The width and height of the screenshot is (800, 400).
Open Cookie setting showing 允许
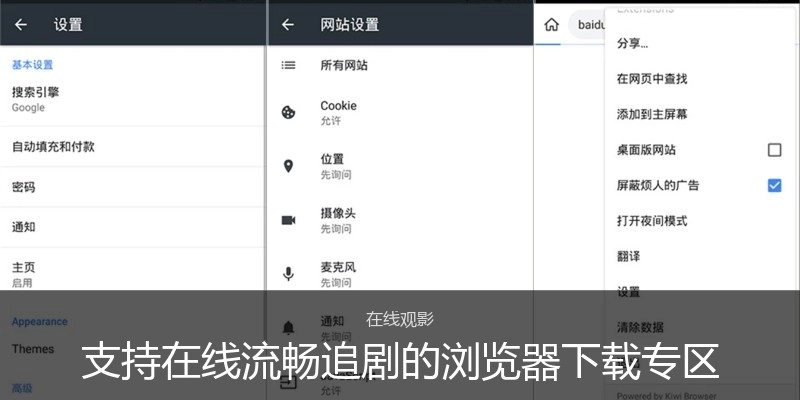pyautogui.click(x=401, y=112)
